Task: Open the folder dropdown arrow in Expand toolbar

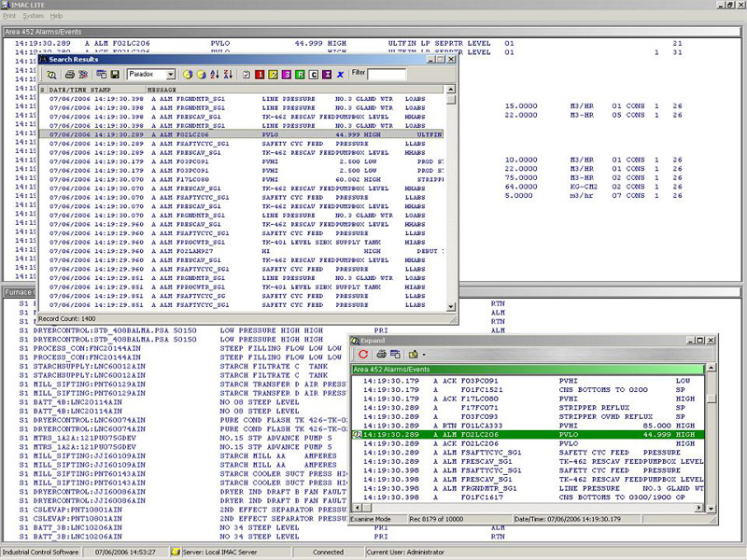Action: (423, 355)
